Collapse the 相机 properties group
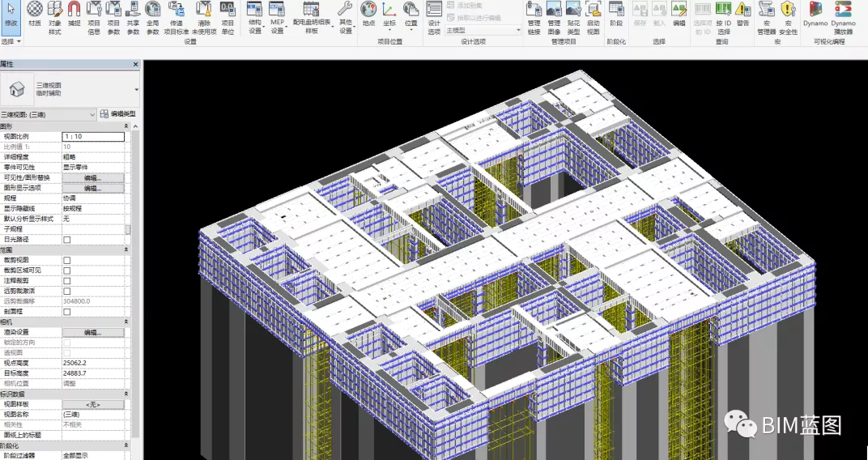Screen dimensions: 868x460 coord(126,322)
